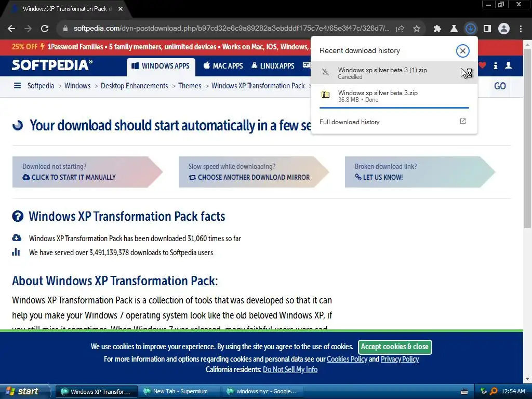This screenshot has height=399, width=532.
Task: Click the taskbar clock showing 12:54 AM
Action: click(513, 391)
